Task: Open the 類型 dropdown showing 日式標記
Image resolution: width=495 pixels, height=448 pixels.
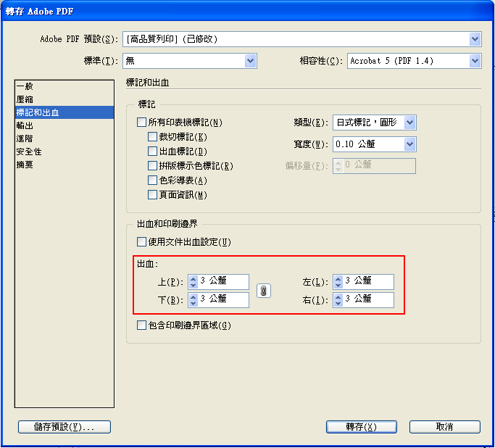Action: (x=375, y=123)
